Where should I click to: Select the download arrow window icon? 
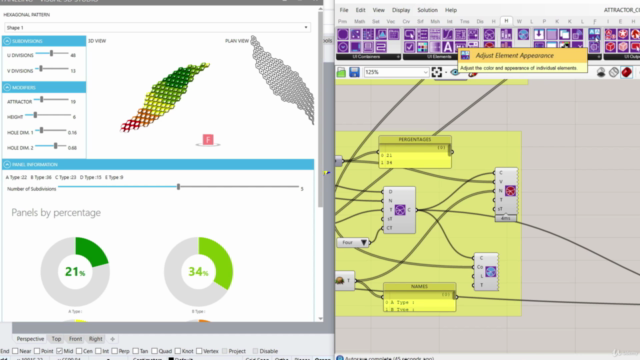point(539,34)
